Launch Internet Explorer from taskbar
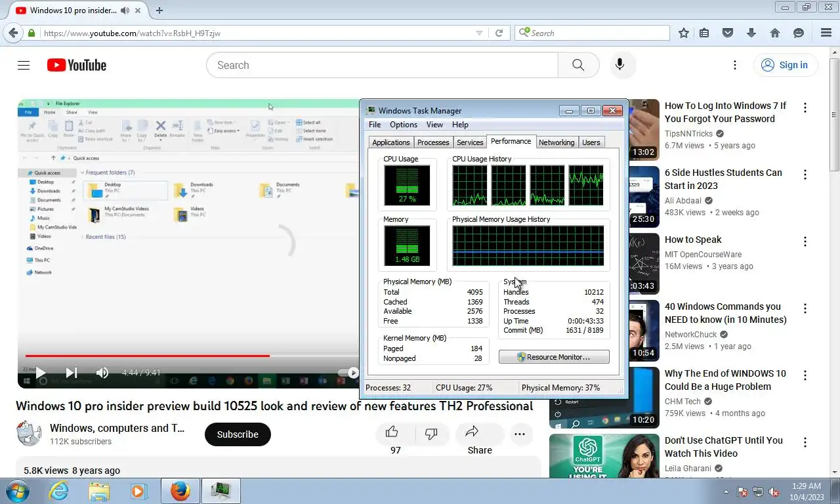The width and height of the screenshot is (840, 504). pyautogui.click(x=58, y=491)
